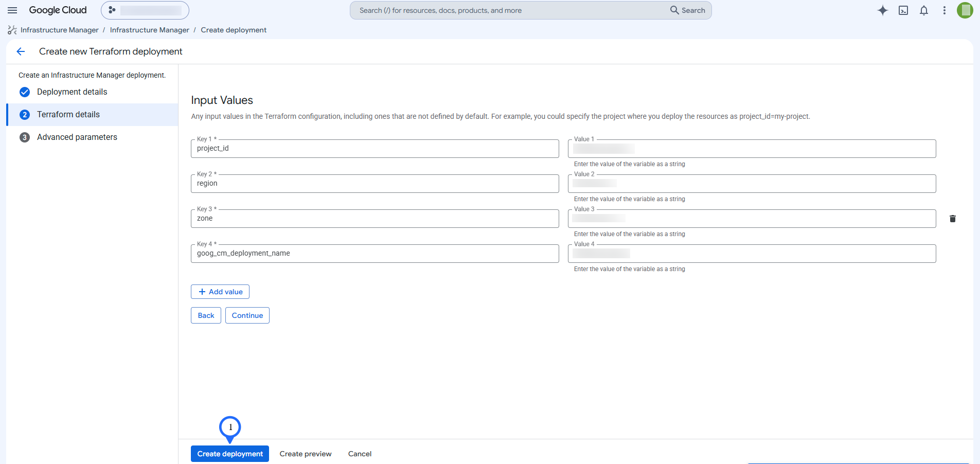The image size is (980, 464).
Task: Open the main navigation hamburger menu
Action: [12, 10]
